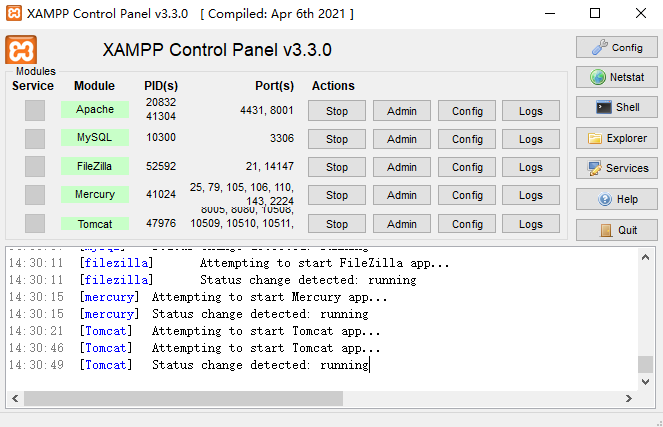This screenshot has width=663, height=427.
Task: Click the Mercury module label
Action: click(x=95, y=194)
